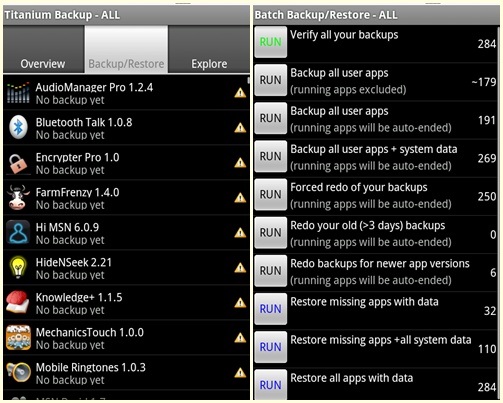Tap the MechanicsTouch app icon
Viewport: 503px width, 403px height.
(x=18, y=338)
